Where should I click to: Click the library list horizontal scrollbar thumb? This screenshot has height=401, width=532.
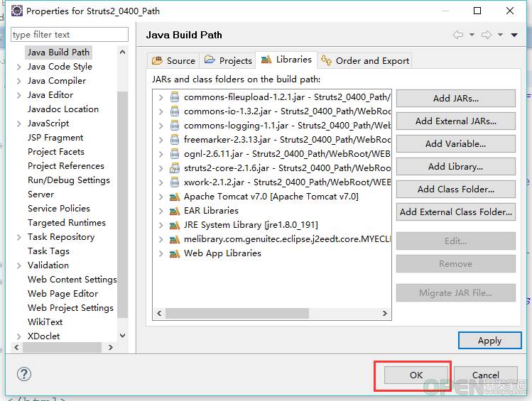point(237,313)
